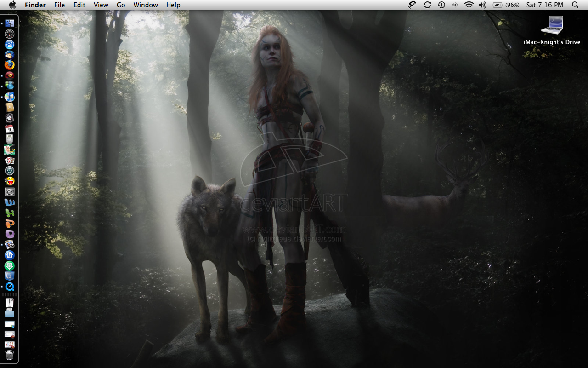Open the dark red round app icon

10,76
